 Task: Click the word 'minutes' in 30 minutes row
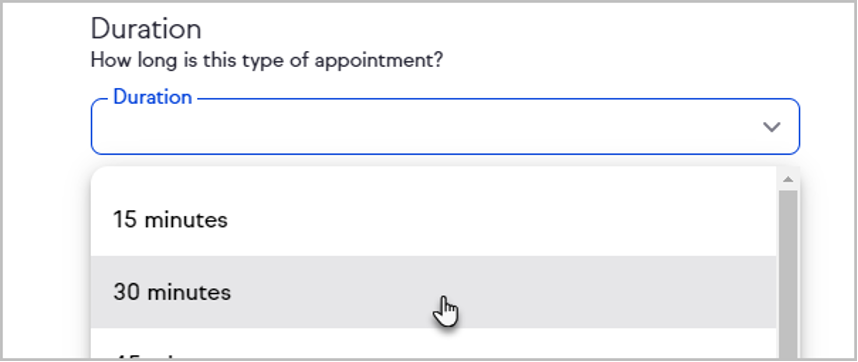(189, 292)
